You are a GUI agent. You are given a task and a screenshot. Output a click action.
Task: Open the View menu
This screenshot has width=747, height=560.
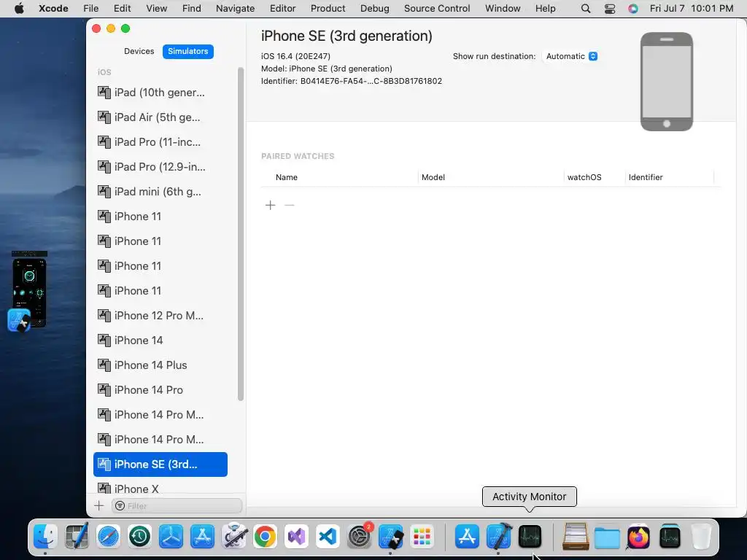point(156,9)
